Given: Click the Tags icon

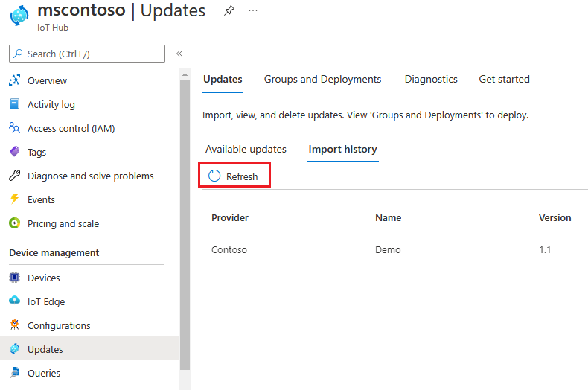Looking at the screenshot, I should click(x=14, y=152).
